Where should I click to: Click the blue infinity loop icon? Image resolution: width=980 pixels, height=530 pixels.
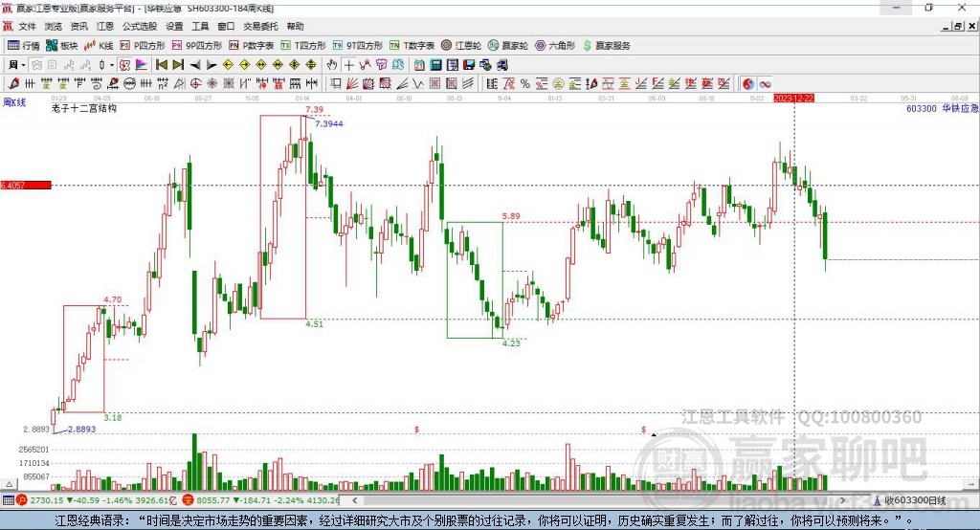(765, 84)
